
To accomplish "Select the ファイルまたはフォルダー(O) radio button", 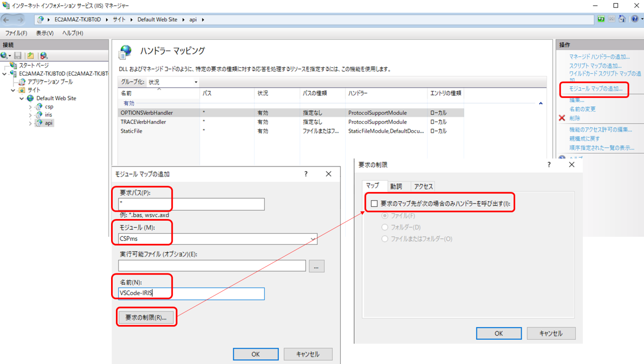I will coord(385,239).
